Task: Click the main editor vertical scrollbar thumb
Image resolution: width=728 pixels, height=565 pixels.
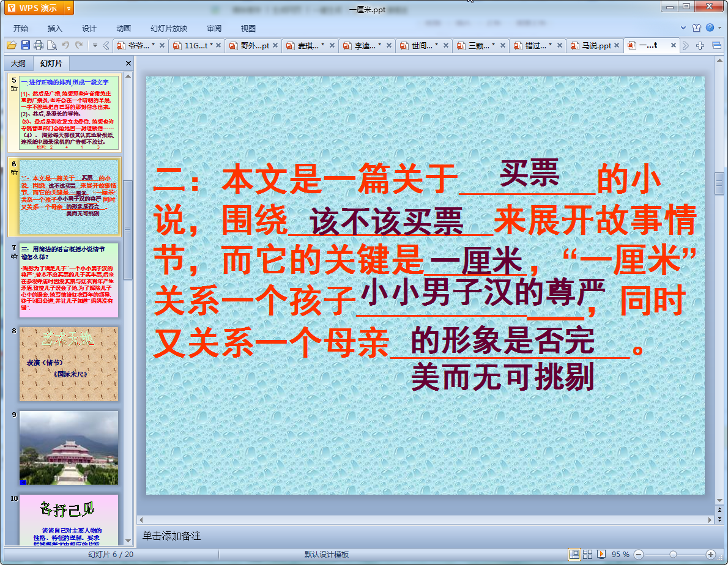Action: pos(719,183)
